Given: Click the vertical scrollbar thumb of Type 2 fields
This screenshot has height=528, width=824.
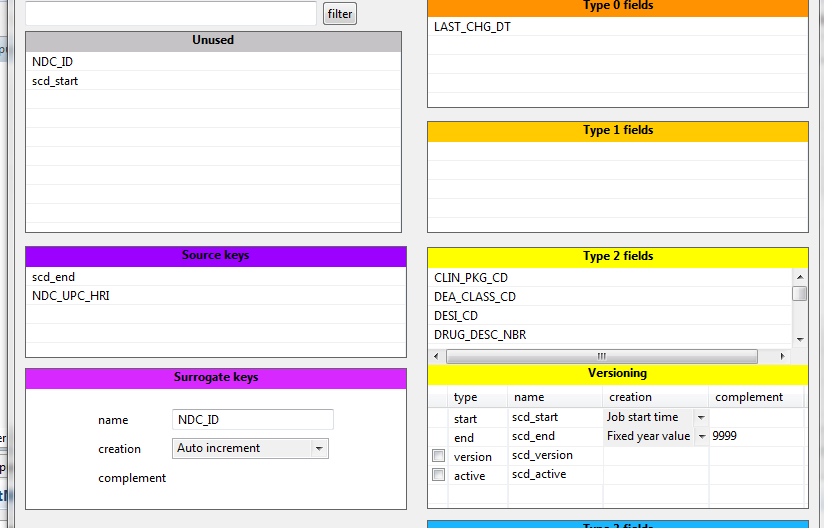Looking at the screenshot, I should pos(799,293).
